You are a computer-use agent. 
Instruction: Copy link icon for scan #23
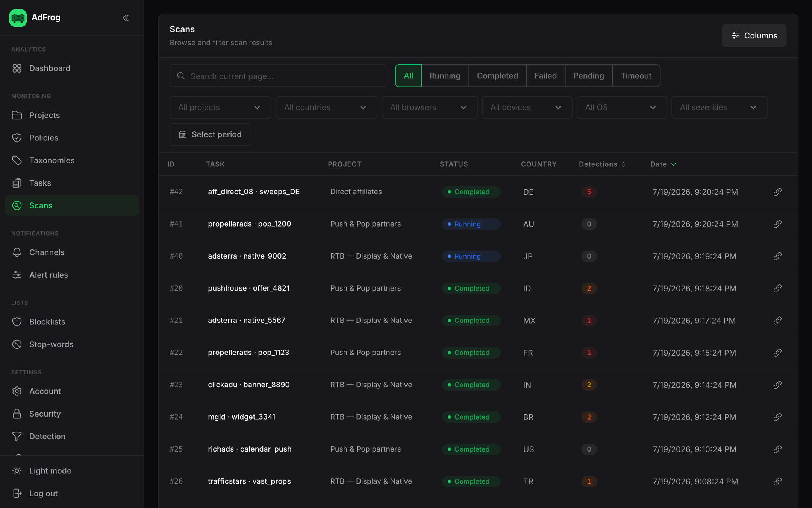click(x=777, y=385)
